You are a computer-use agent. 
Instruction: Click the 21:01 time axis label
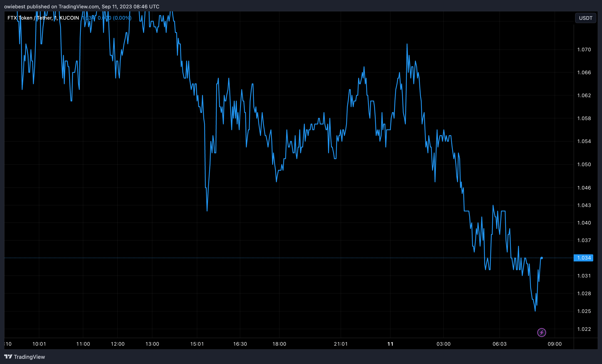point(341,344)
